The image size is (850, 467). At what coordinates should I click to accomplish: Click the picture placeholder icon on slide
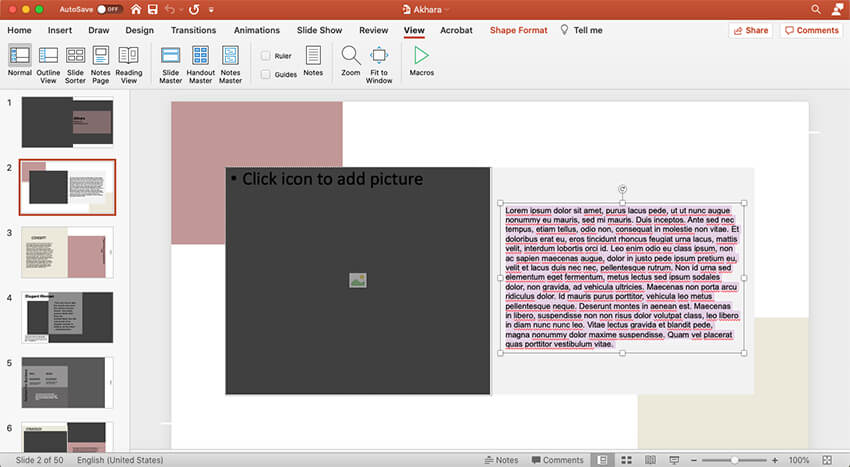[x=358, y=281]
